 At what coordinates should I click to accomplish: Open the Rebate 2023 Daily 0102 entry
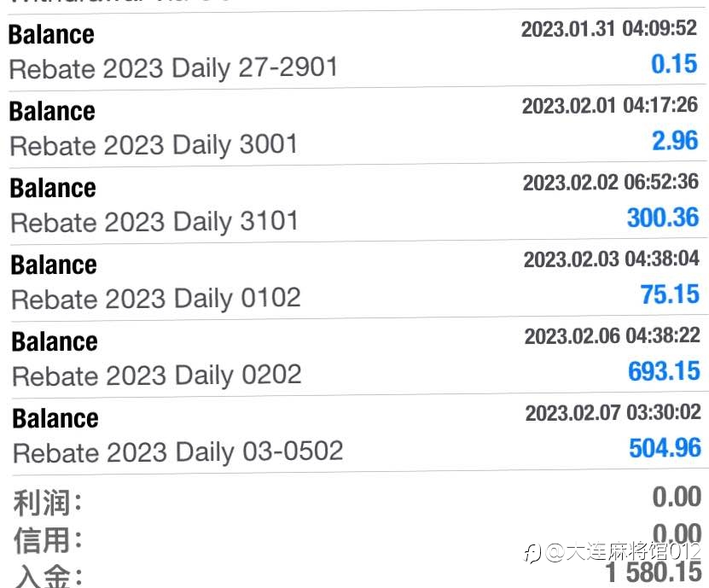click(x=358, y=280)
